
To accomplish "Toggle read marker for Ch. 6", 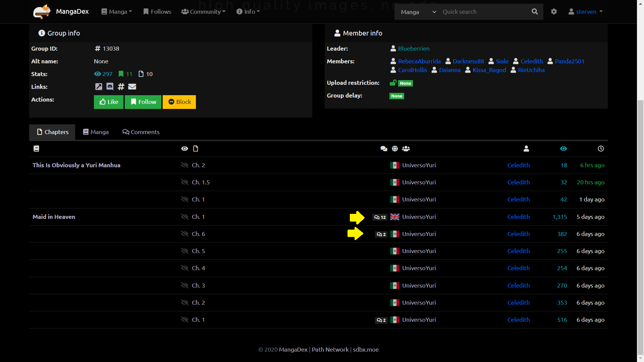I will tap(184, 234).
